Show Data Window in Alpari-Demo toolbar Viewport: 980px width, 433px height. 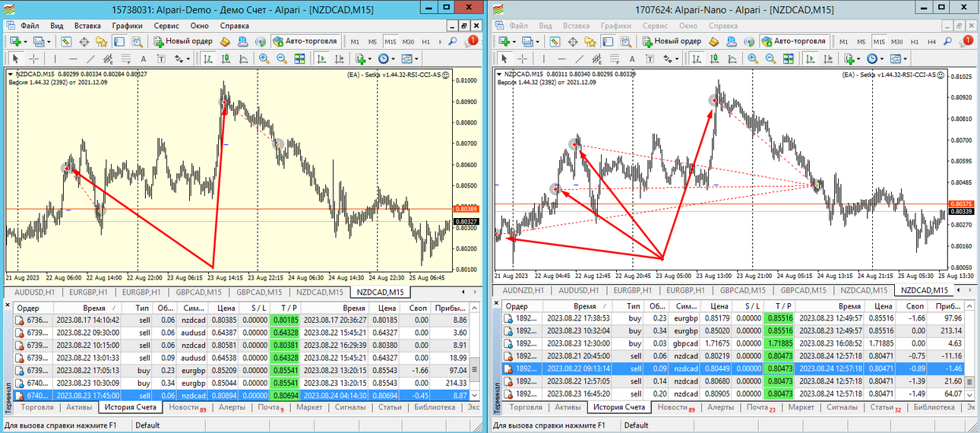[84, 41]
